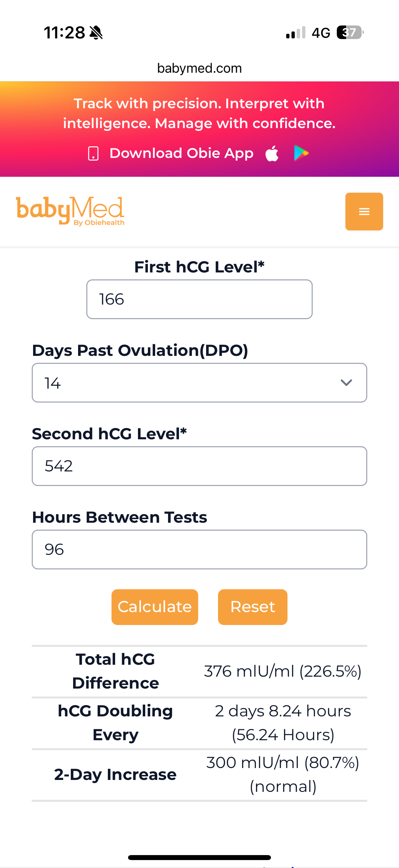Focus the Second hCG Level field
This screenshot has width=399, height=868.
[x=199, y=466]
